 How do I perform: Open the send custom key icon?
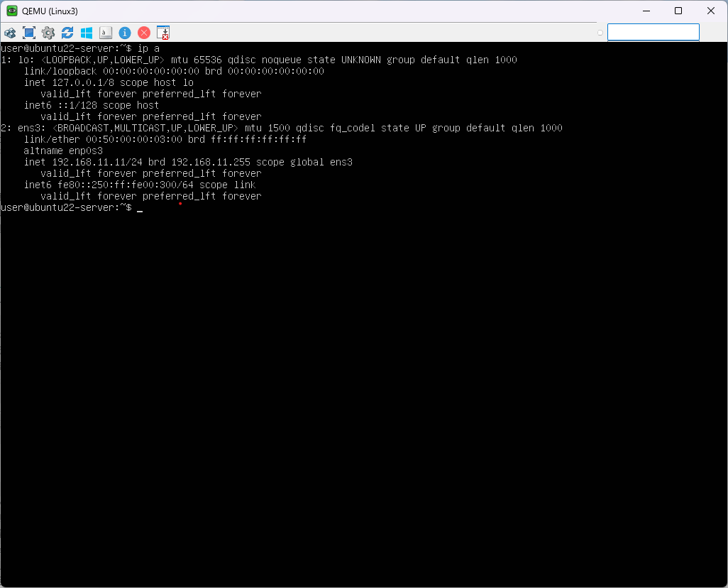(106, 33)
